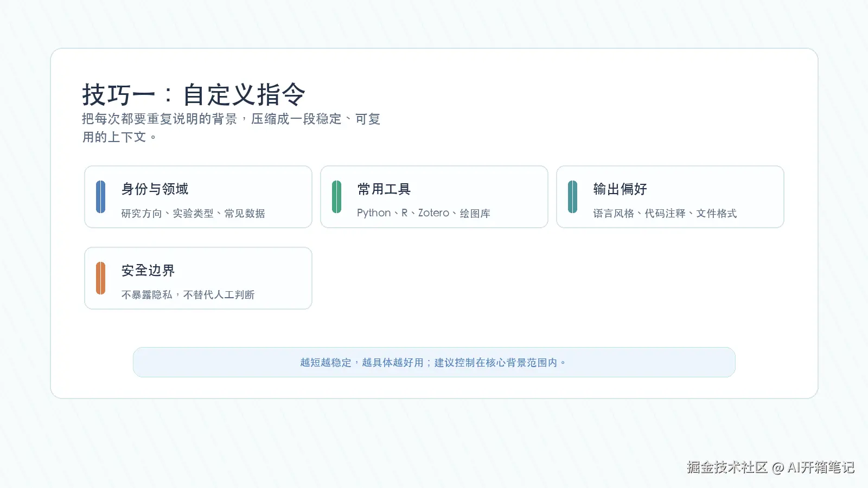The width and height of the screenshot is (868, 488).
Task: Click the blue accent bar beside 身份与领域
Action: click(100, 197)
